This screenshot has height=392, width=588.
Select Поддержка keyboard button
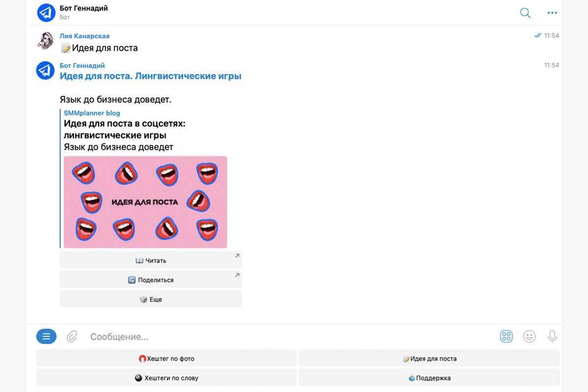[x=429, y=378]
